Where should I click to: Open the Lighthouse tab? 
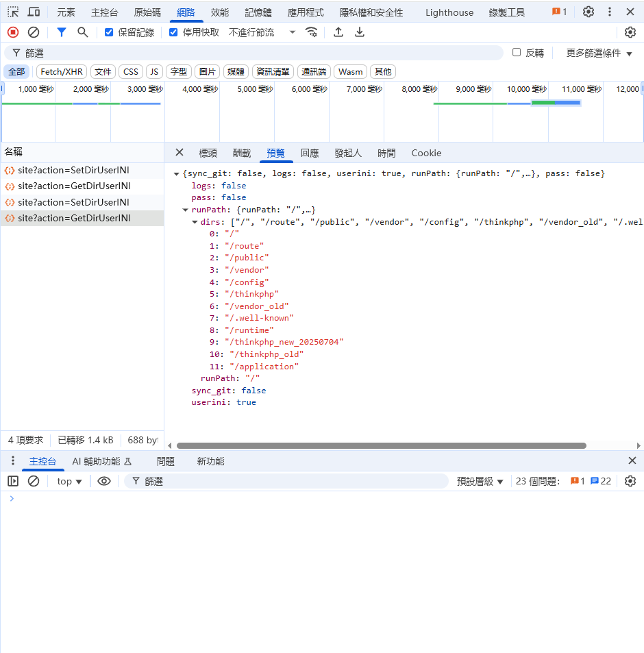point(449,12)
